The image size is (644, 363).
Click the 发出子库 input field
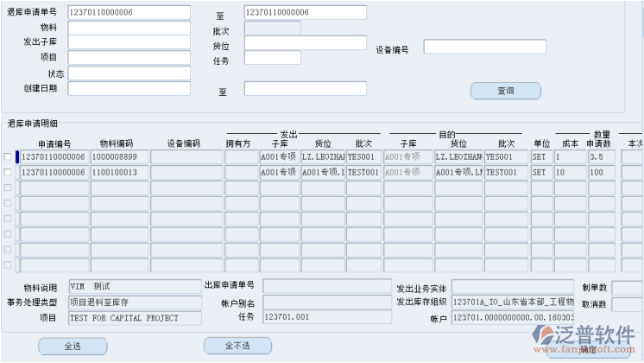[x=129, y=42]
